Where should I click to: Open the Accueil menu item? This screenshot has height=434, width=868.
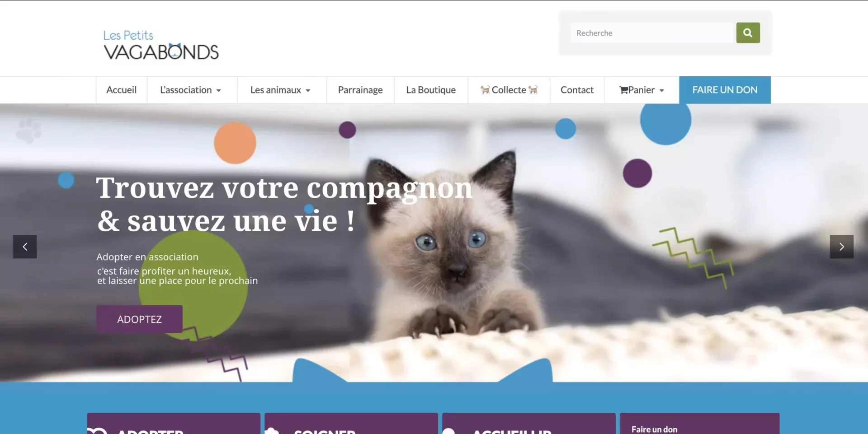click(x=121, y=90)
